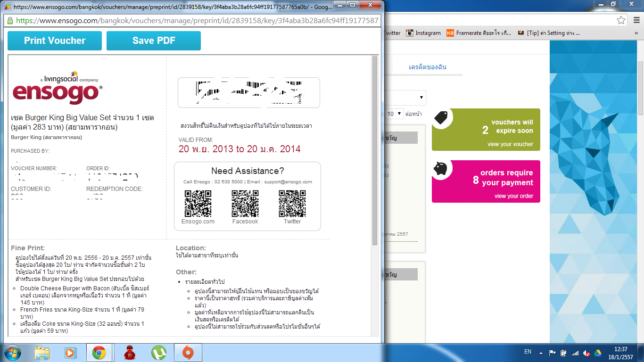Click the price tag icon on green card
The image size is (644, 362).
(441, 117)
